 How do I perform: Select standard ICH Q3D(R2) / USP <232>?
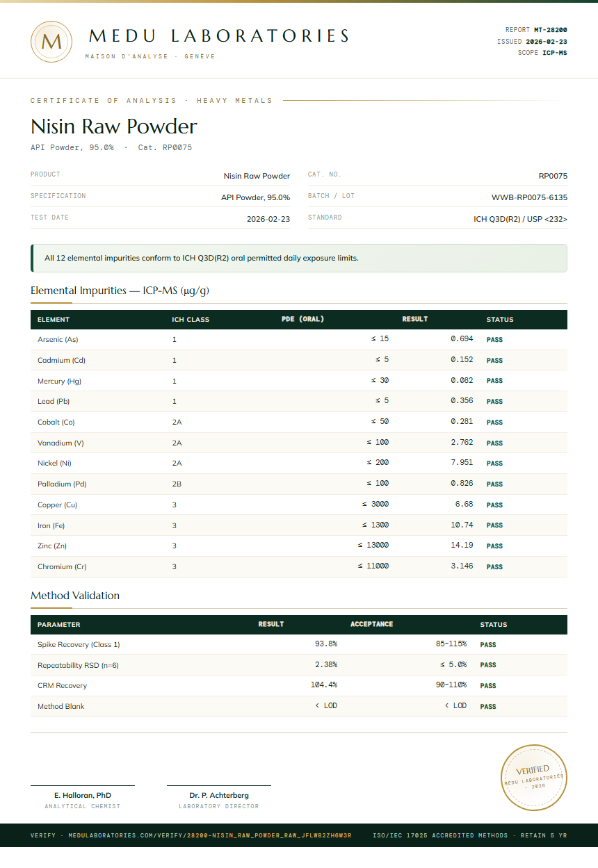pos(520,219)
